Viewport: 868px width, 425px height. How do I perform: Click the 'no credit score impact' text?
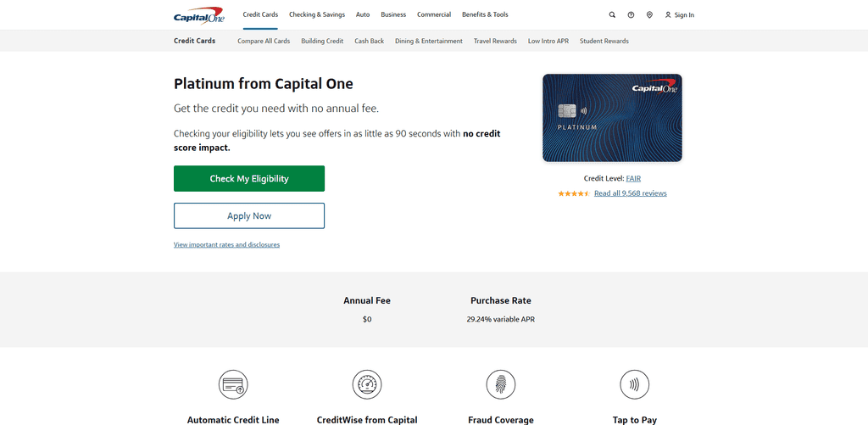[x=337, y=141]
